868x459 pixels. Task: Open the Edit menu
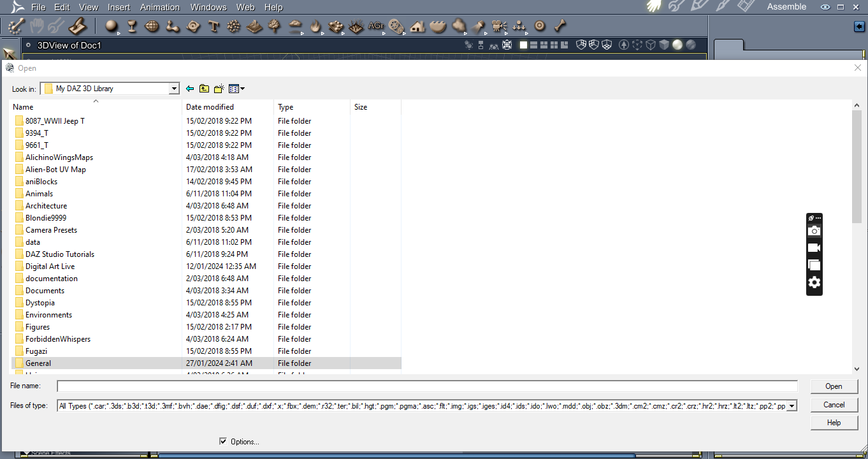click(62, 7)
